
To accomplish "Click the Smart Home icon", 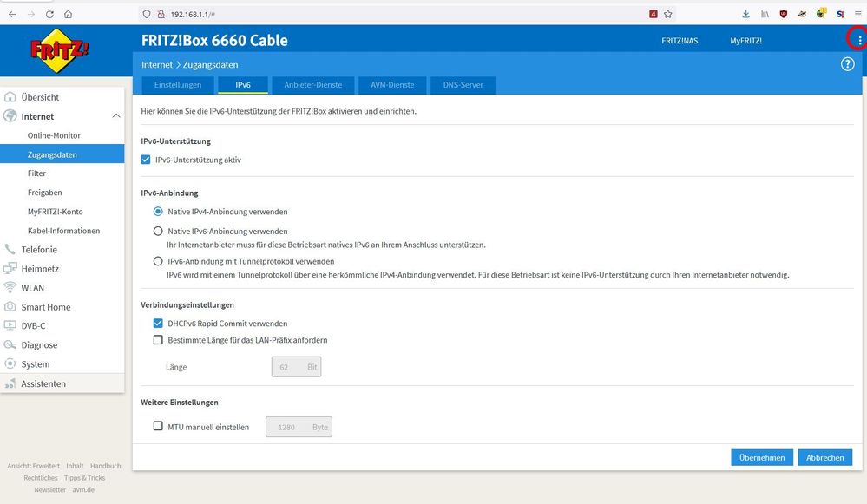I will (x=10, y=307).
